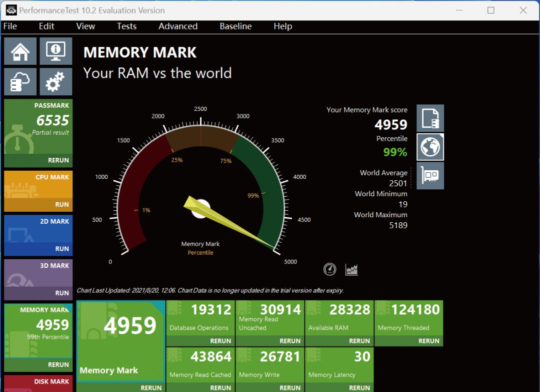Open the File menu
The image size is (540, 392).
click(10, 26)
